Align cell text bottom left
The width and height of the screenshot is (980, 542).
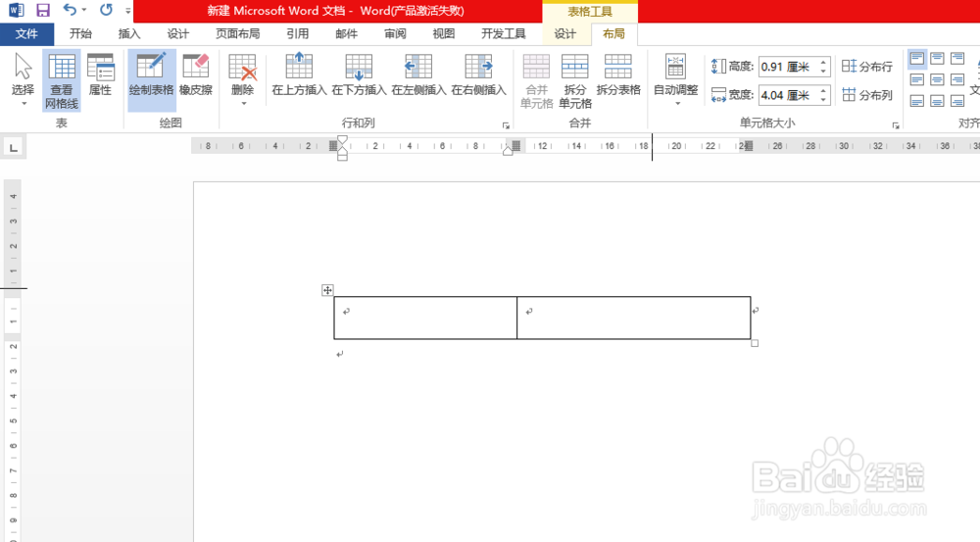(917, 101)
